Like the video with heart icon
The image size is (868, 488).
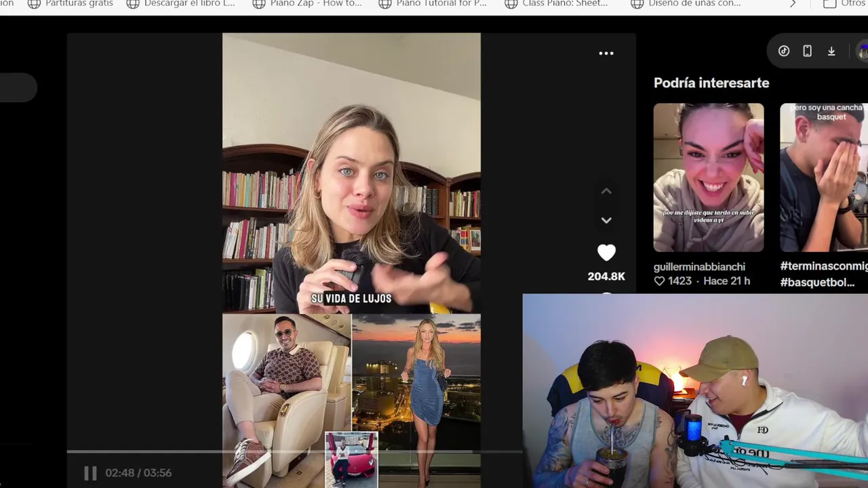point(606,253)
